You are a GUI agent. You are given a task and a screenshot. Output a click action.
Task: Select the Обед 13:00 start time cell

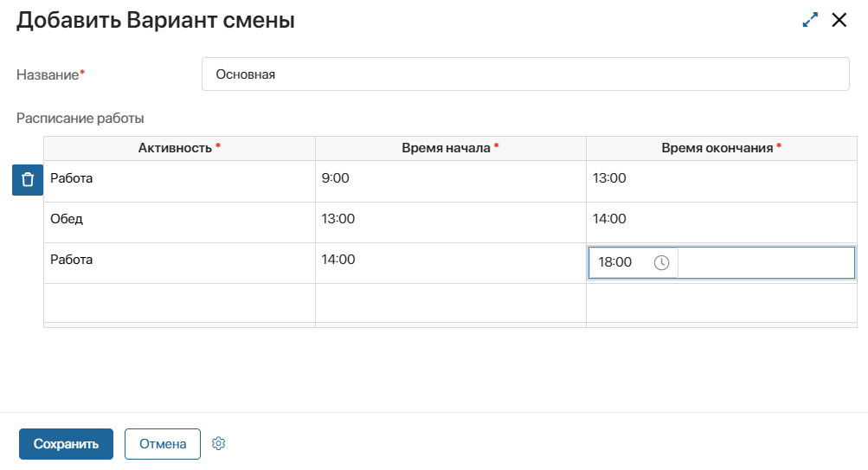tap(450, 220)
